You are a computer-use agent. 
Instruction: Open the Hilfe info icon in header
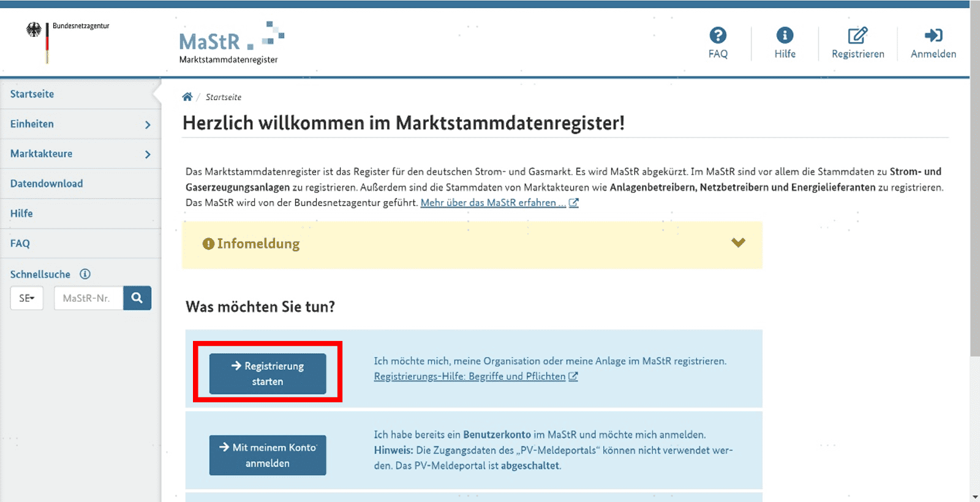(x=785, y=36)
